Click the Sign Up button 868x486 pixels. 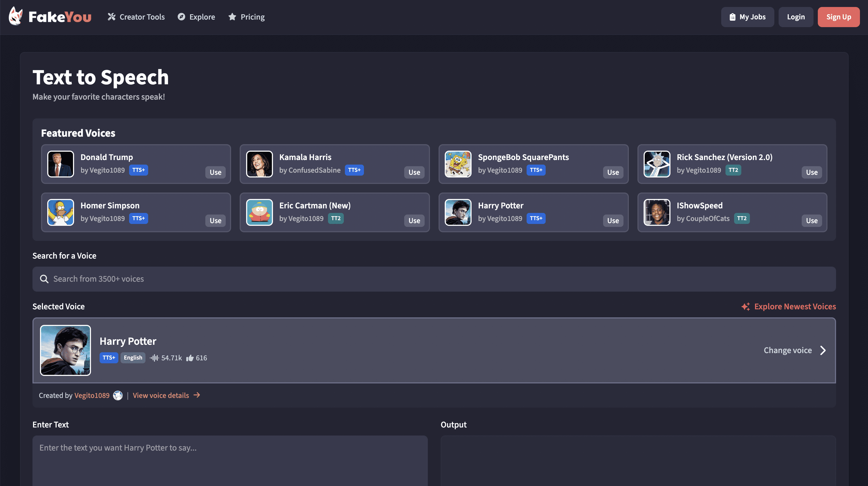[839, 17]
